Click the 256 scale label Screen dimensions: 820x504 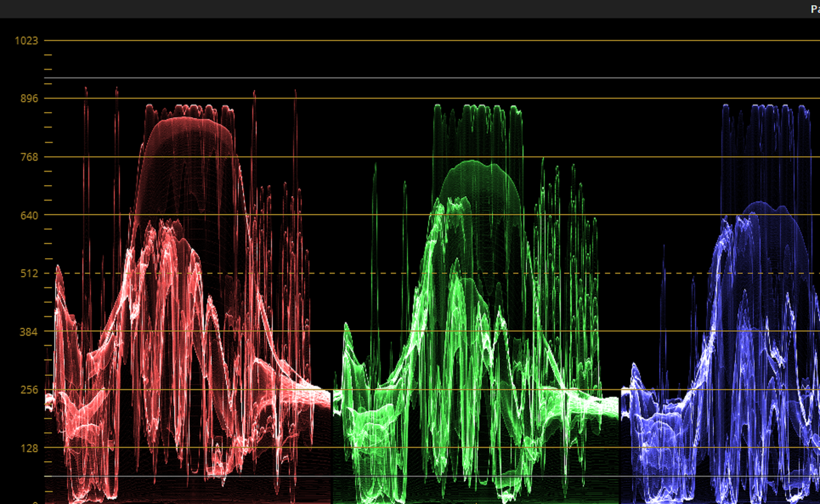tap(29, 390)
